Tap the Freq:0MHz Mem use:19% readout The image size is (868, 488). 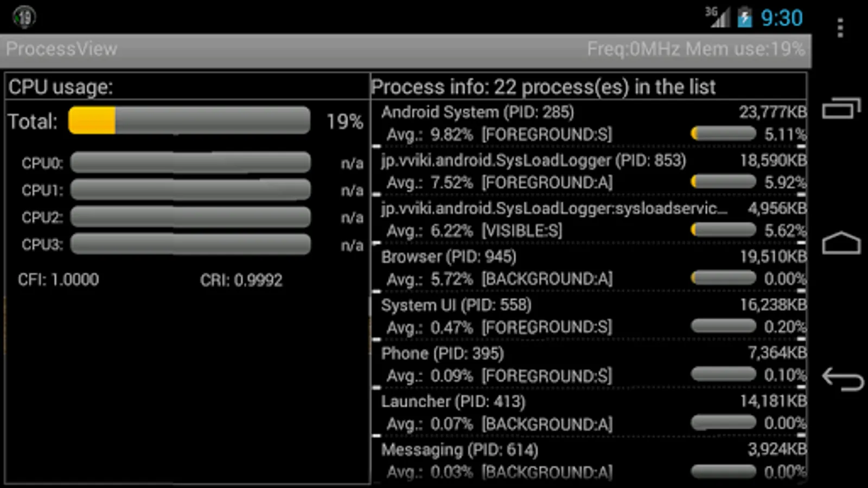pyautogui.click(x=695, y=49)
